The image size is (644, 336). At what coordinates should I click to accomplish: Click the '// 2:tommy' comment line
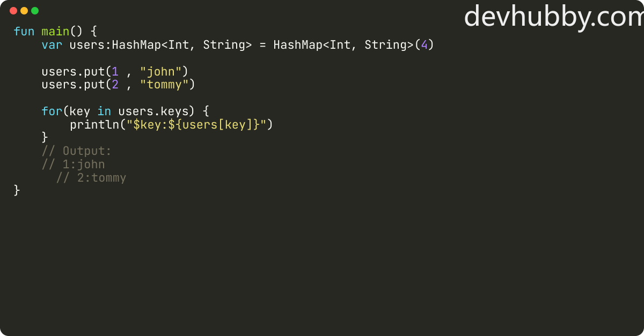[91, 178]
